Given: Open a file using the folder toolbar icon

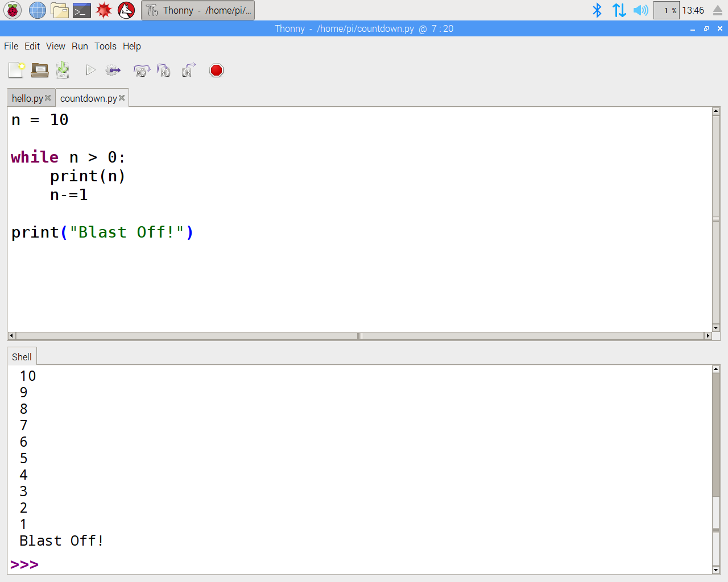Looking at the screenshot, I should 39,70.
